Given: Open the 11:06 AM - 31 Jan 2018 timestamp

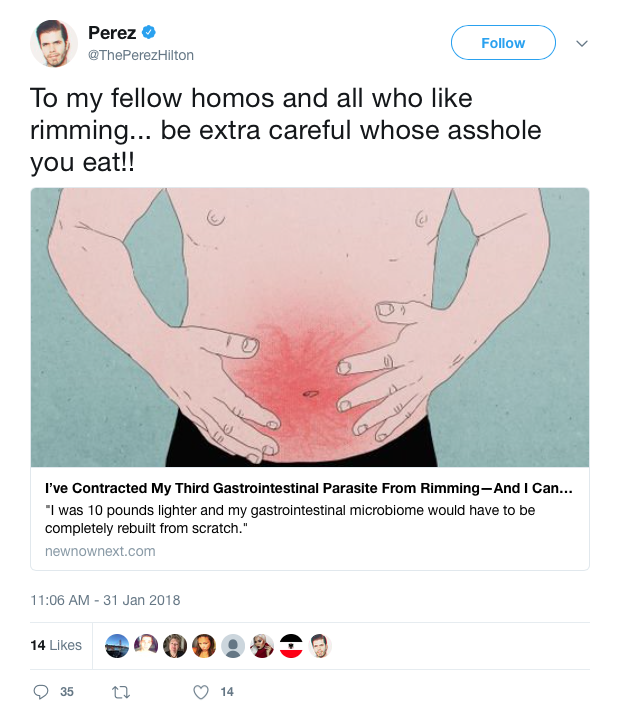Looking at the screenshot, I should [105, 600].
